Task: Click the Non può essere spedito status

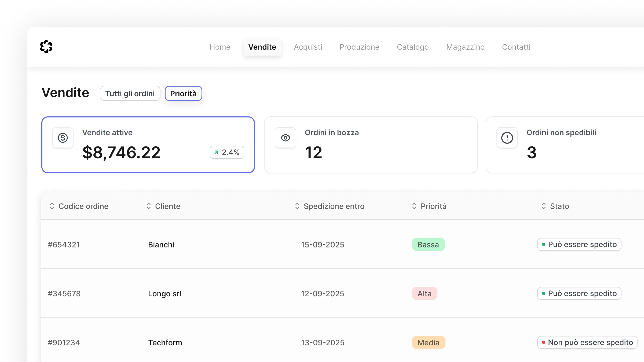Action: (587, 342)
